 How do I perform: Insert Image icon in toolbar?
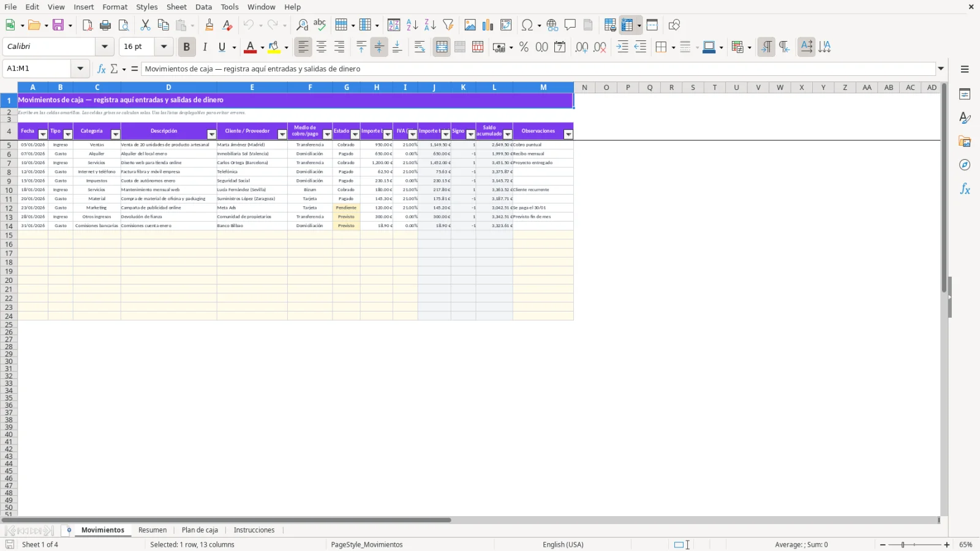point(470,25)
